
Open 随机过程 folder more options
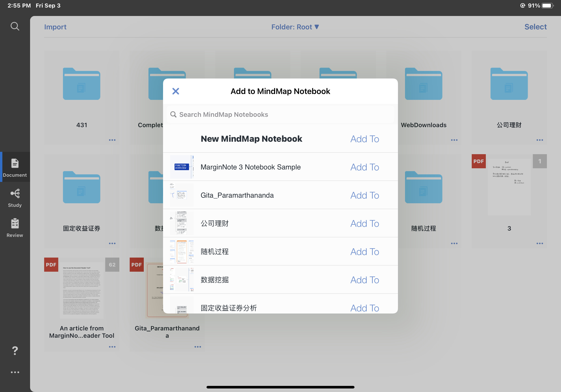(x=454, y=243)
